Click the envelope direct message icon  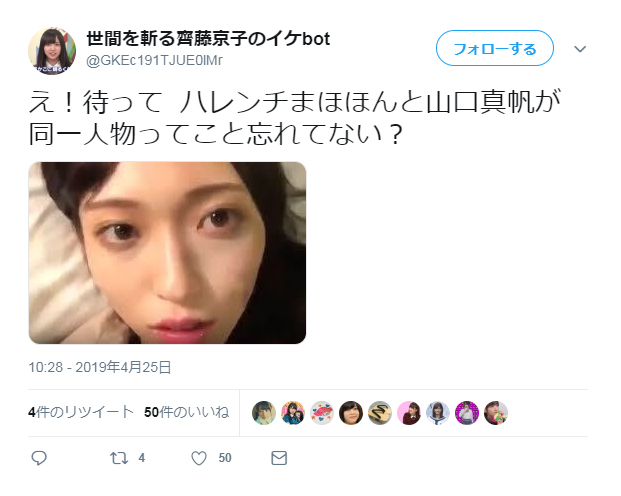tap(279, 458)
